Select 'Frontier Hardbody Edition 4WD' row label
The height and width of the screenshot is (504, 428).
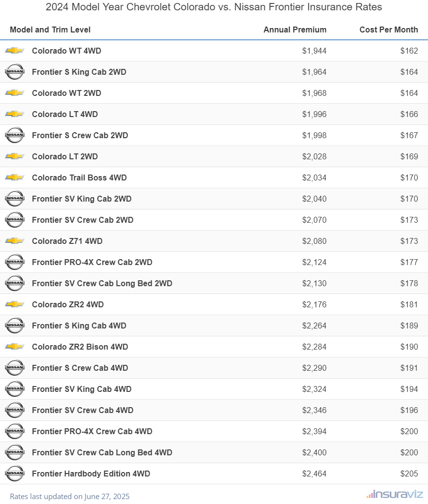[91, 474]
